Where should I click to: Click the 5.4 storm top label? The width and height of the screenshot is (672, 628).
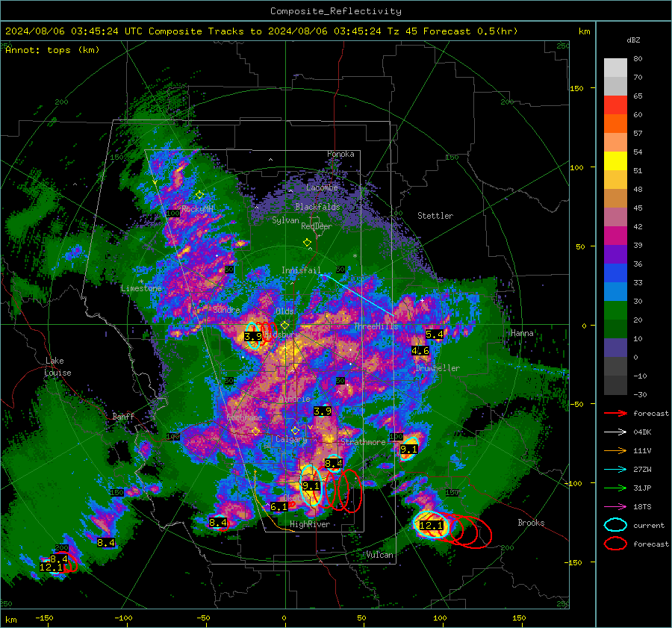(x=434, y=334)
